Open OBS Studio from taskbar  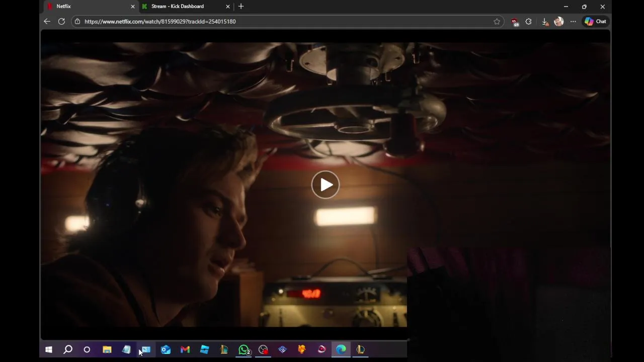click(263, 349)
